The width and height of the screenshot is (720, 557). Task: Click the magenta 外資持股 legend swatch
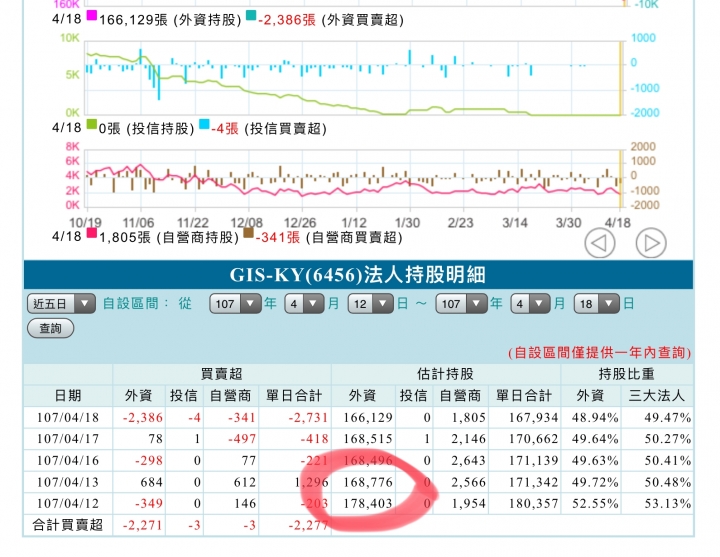92,16
